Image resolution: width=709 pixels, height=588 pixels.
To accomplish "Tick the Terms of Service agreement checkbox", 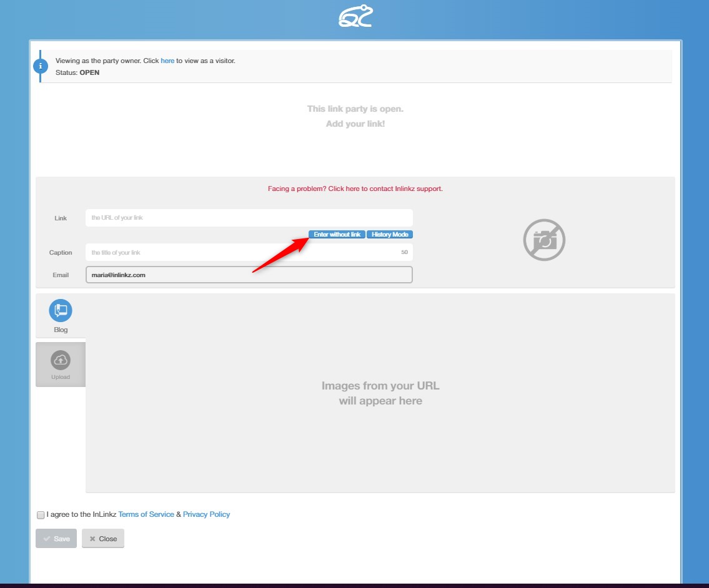I will tap(41, 515).
